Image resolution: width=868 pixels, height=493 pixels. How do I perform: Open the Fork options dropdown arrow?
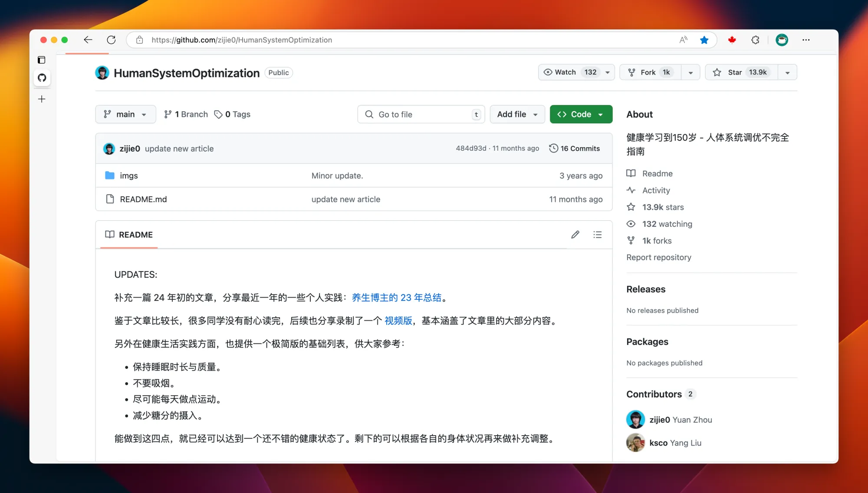tap(690, 73)
